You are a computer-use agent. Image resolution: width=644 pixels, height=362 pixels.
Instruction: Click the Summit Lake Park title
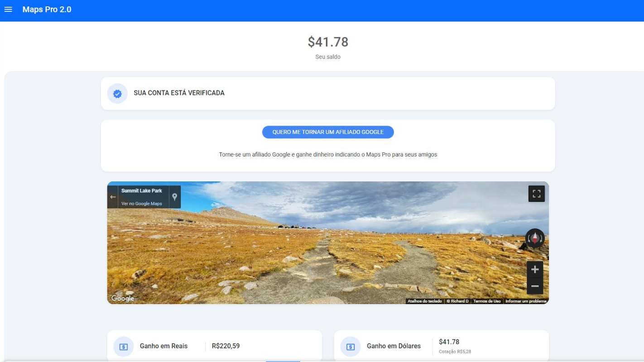[x=141, y=191]
